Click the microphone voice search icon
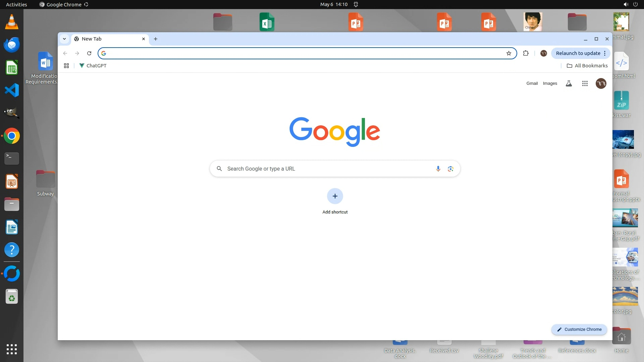 pyautogui.click(x=438, y=169)
